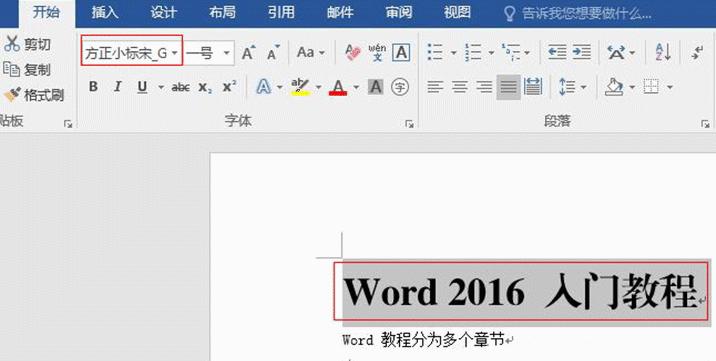
Task: Decrease paragraph indent
Action: pos(557,52)
